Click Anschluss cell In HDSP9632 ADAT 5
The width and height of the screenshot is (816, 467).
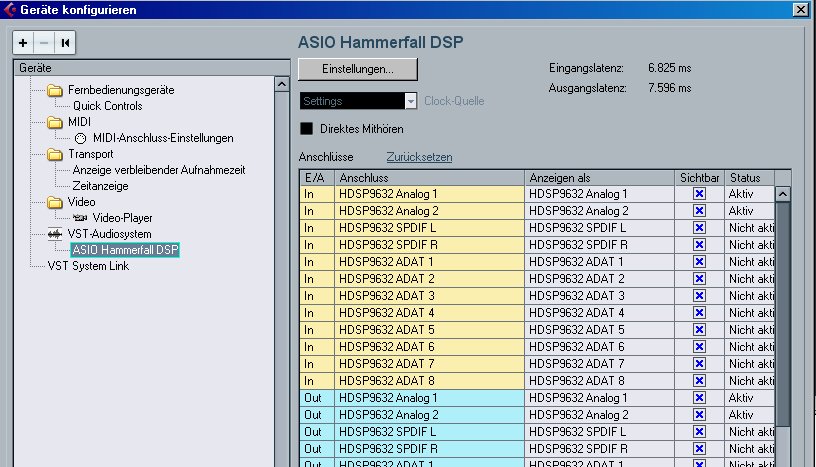(429, 330)
